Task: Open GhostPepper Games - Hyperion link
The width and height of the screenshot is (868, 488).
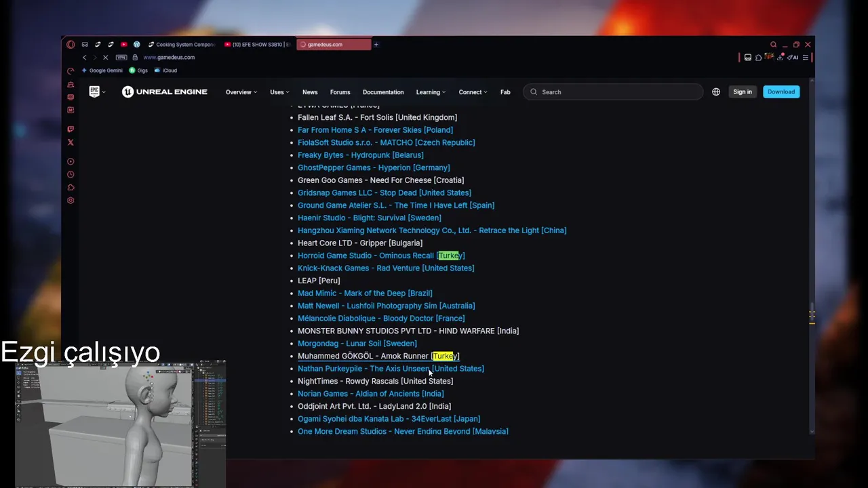Action: [374, 167]
